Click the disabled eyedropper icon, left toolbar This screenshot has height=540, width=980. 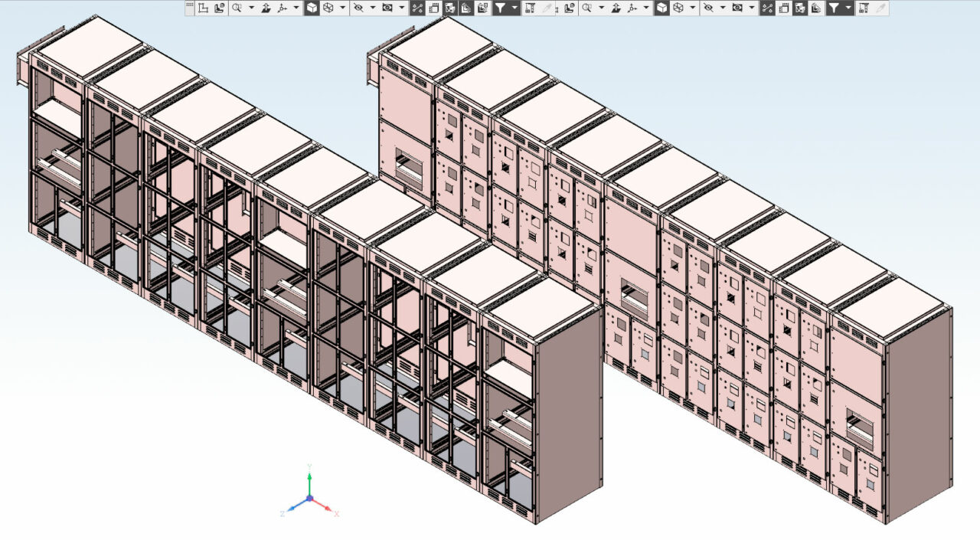547,8
